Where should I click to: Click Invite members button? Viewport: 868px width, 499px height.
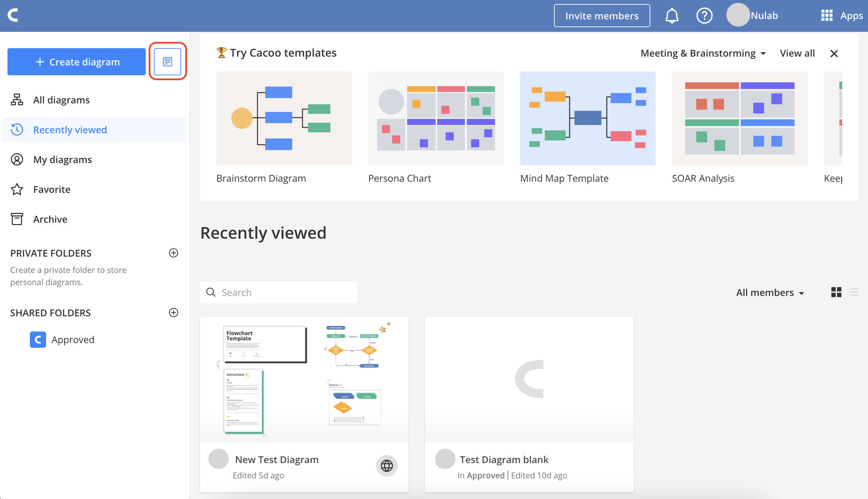tap(602, 16)
